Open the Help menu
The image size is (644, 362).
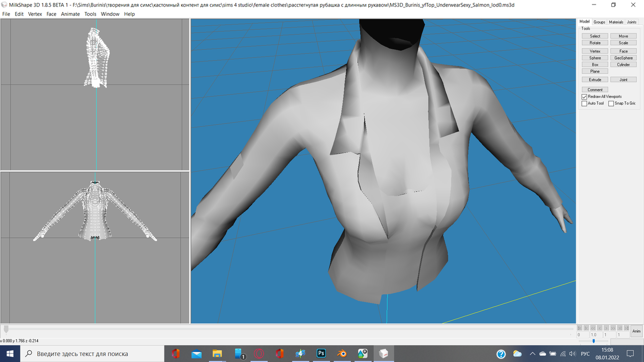129,14
